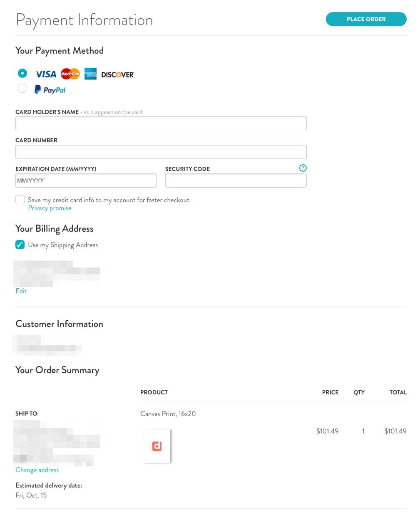This screenshot has width=420, height=515.
Task: Click the Mastercard logo
Action: tap(70, 74)
